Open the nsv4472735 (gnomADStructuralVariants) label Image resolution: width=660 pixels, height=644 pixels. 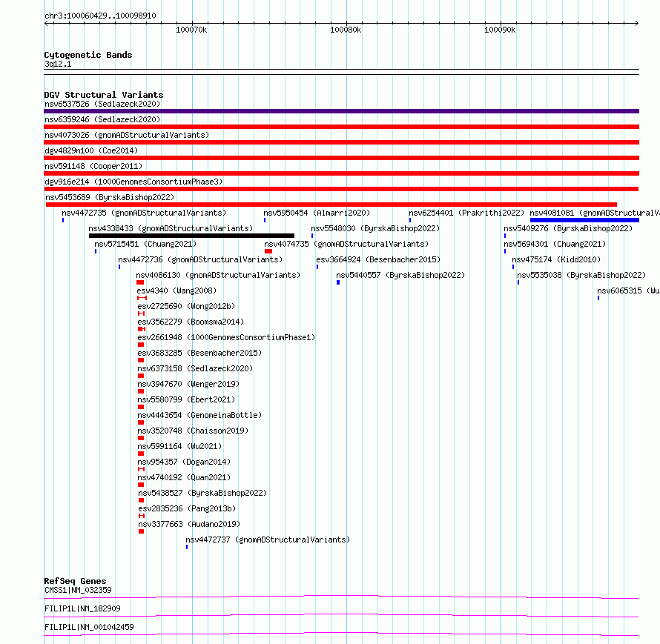point(144,213)
